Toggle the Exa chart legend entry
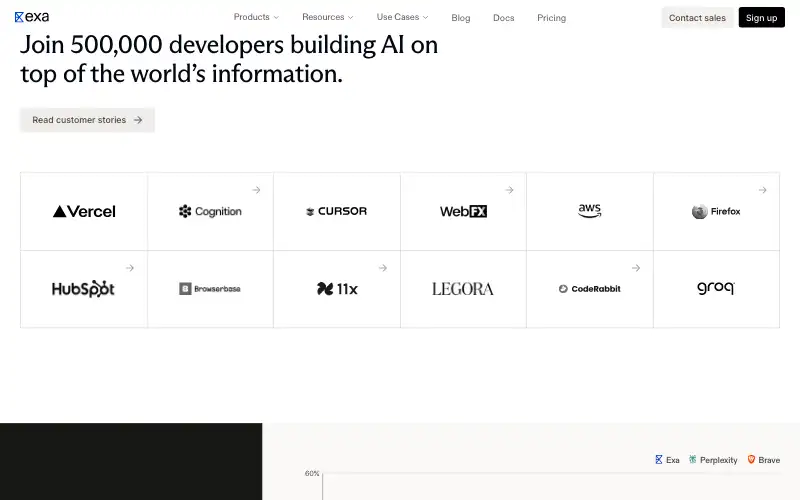800x500 pixels. pyautogui.click(x=667, y=460)
